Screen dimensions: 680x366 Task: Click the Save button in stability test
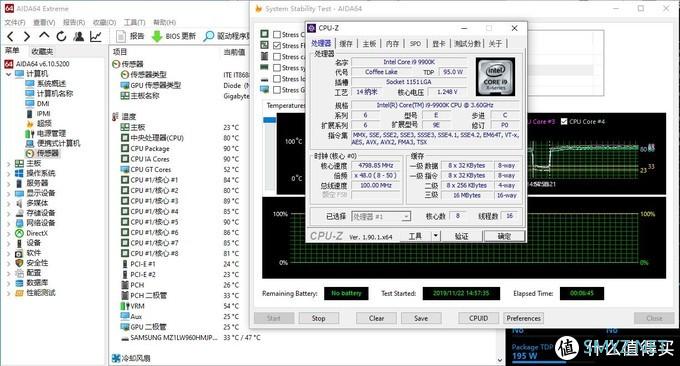(421, 318)
